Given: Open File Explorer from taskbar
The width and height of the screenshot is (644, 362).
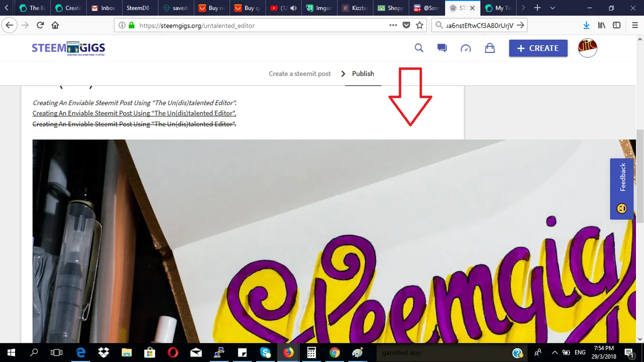Looking at the screenshot, I should (126, 352).
